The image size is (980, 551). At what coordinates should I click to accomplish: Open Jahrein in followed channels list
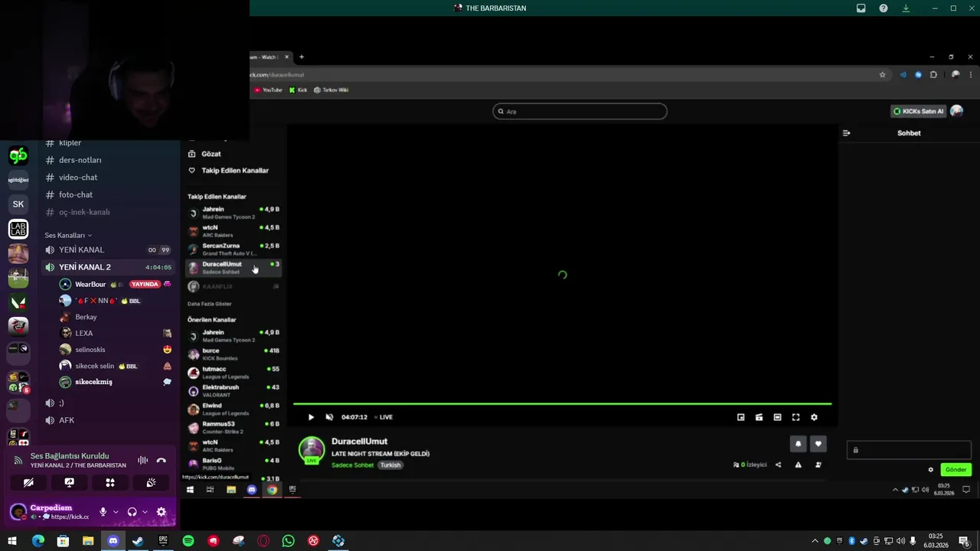point(233,213)
